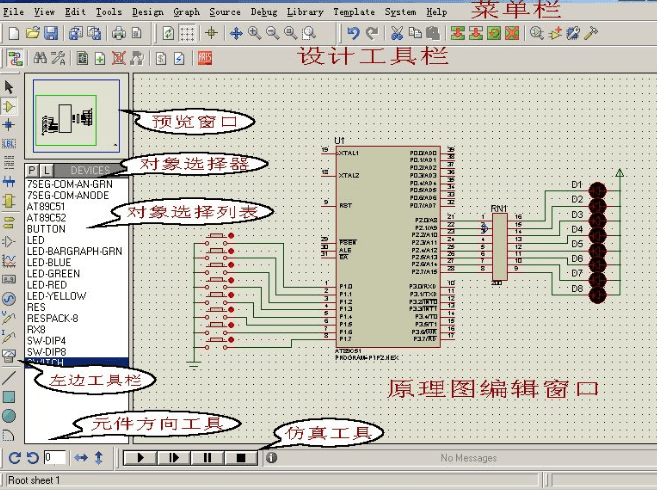657x490 pixels.
Task: Click the rotate clockwise icon
Action: tap(14, 457)
